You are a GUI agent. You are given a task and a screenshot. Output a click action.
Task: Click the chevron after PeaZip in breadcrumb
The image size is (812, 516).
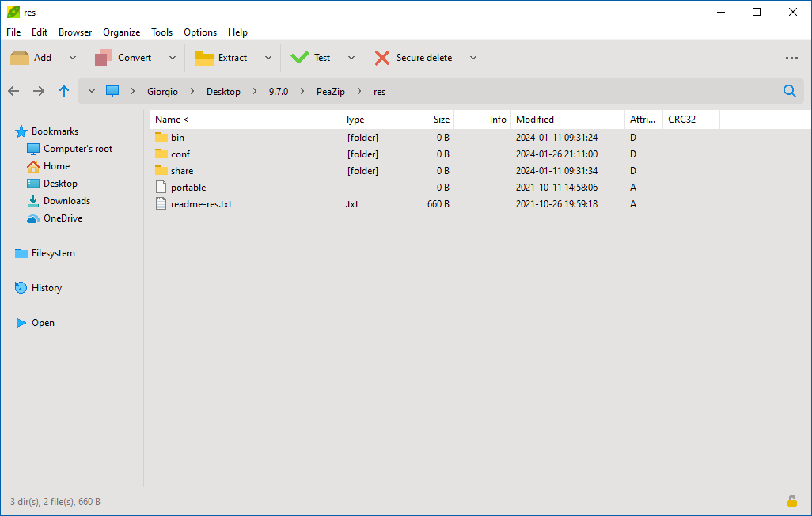pos(359,91)
